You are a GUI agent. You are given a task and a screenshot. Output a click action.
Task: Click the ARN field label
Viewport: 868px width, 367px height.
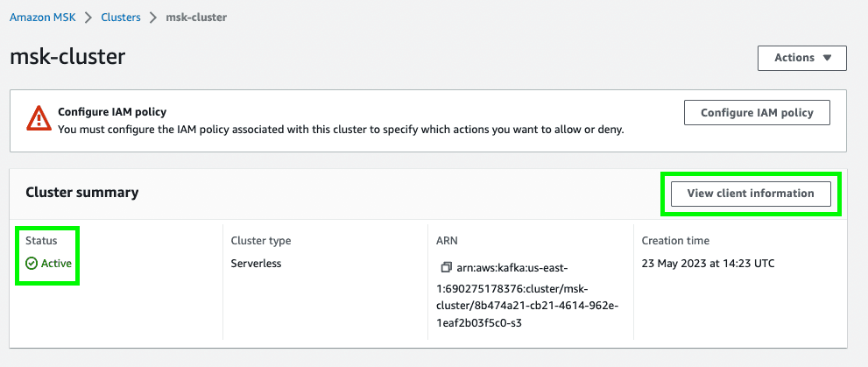(447, 241)
